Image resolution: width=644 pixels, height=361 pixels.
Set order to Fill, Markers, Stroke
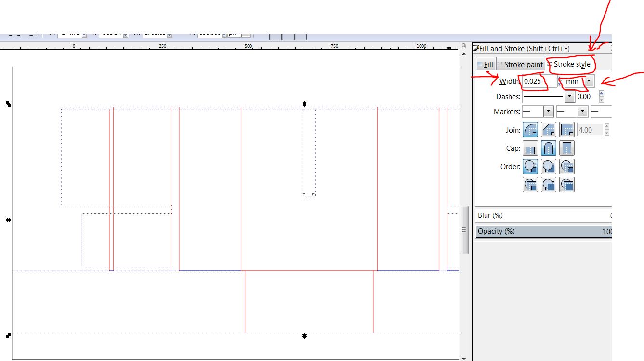[x=567, y=166]
